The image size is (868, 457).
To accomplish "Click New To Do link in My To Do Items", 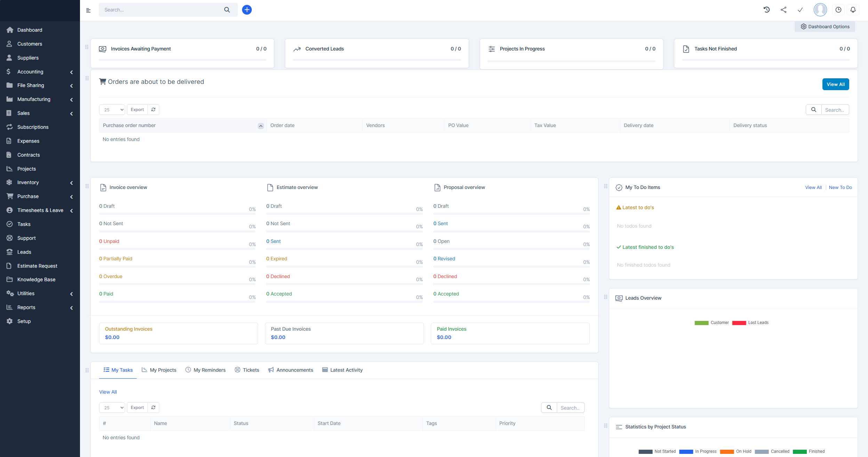I will click(x=841, y=187).
